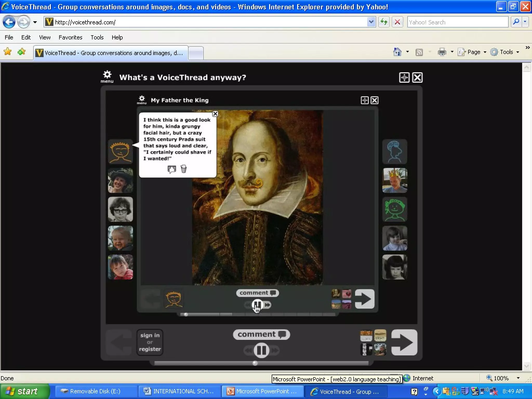Close the text comment bubble
The image size is (532, 399).
tap(215, 114)
